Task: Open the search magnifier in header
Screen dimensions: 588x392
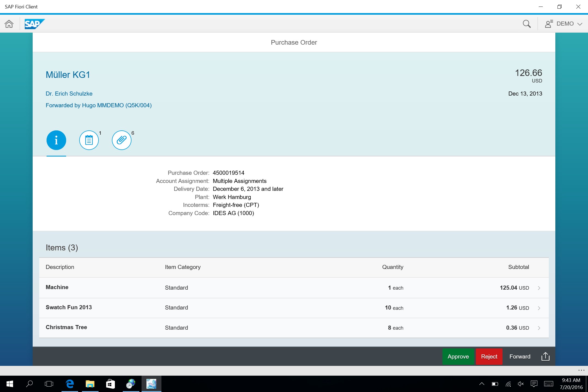Action: (x=526, y=24)
